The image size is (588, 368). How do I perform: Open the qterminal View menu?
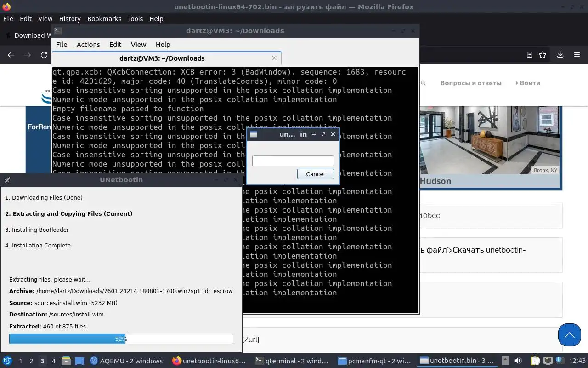tap(138, 45)
